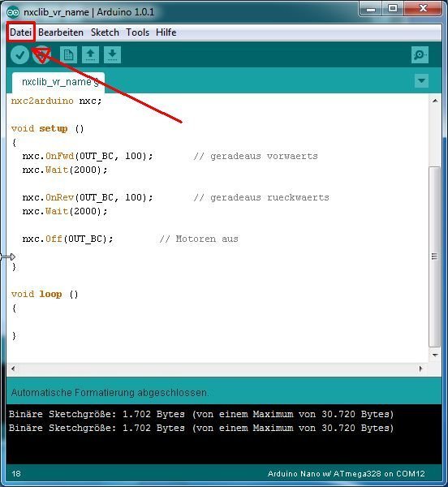The image size is (448, 487).
Task: Click first 'Binäre Sketchgröße' console line
Action: coord(201,414)
